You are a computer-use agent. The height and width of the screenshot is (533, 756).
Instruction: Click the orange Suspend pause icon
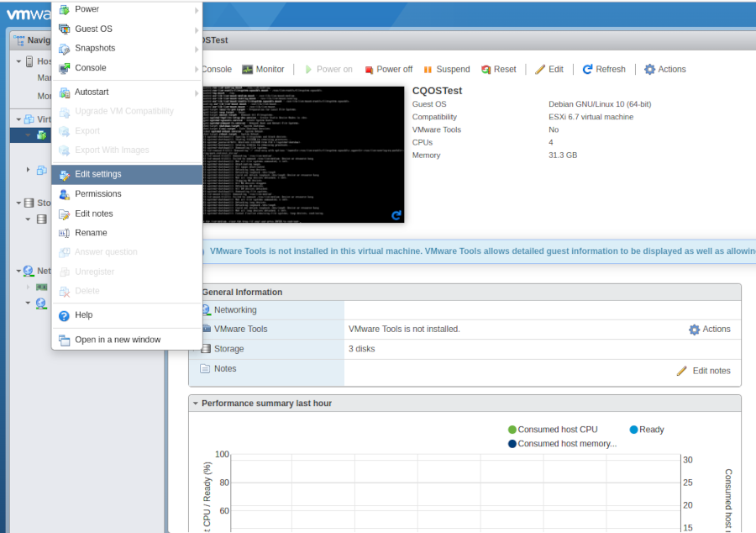(x=428, y=70)
